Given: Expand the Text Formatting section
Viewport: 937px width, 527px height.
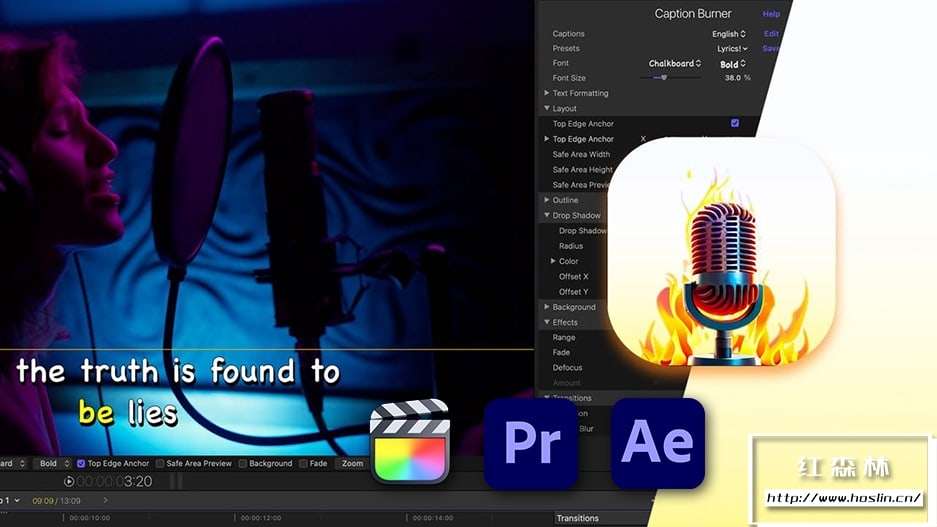Looking at the screenshot, I should [547, 93].
